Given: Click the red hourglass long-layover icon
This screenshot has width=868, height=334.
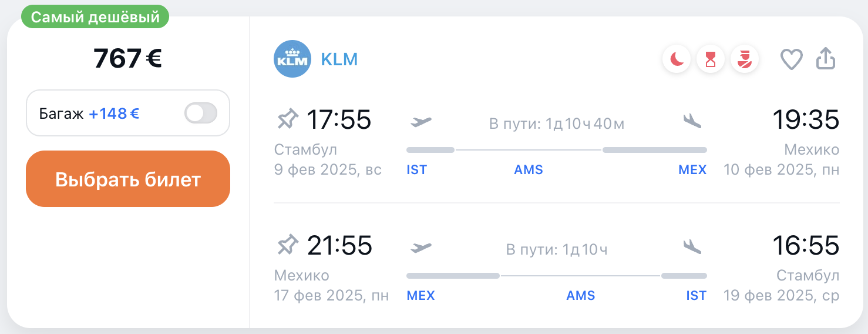Looking at the screenshot, I should 711,59.
